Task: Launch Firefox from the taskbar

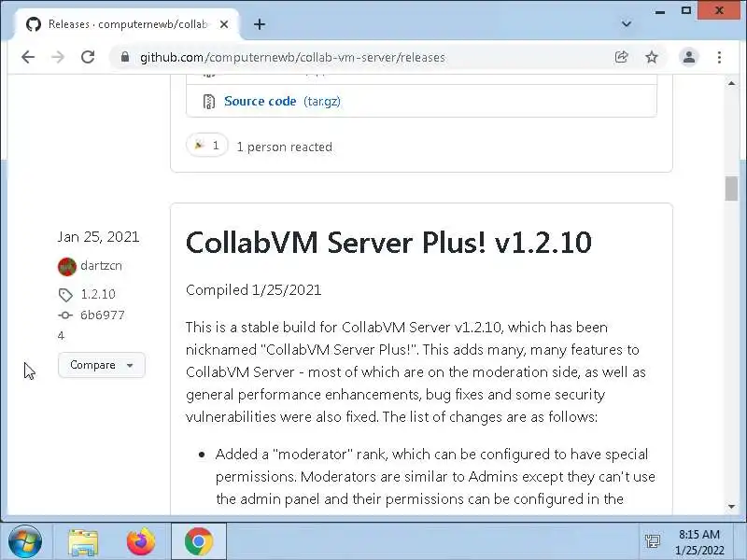Action: click(x=141, y=541)
